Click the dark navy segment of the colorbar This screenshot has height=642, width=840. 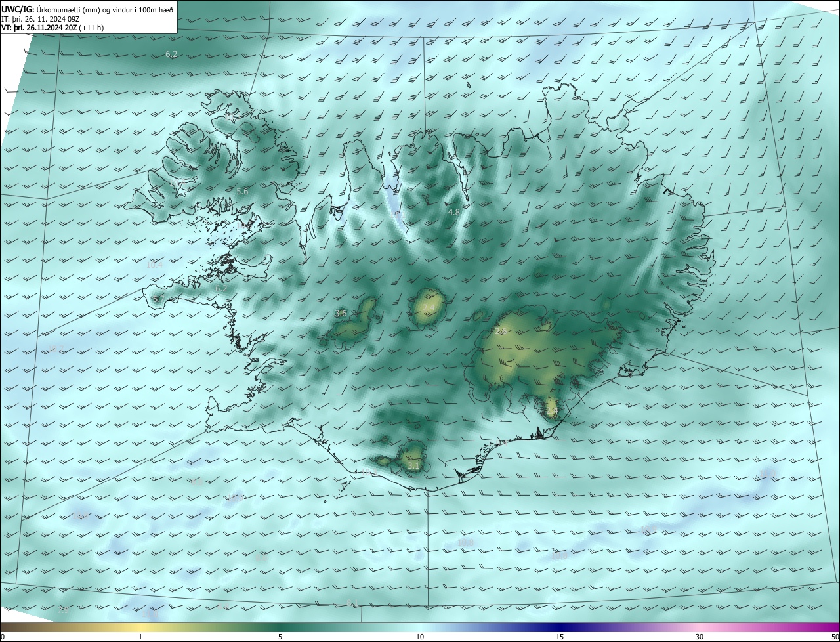[560, 628]
